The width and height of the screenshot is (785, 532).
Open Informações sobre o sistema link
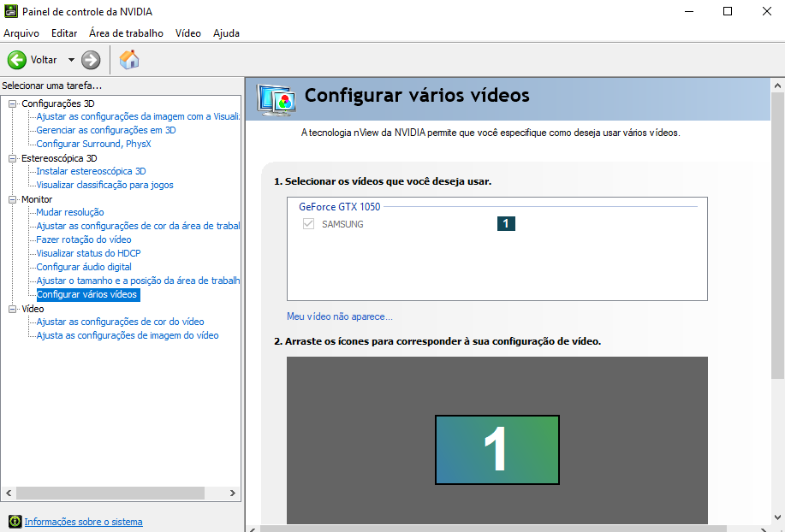pyautogui.click(x=84, y=522)
